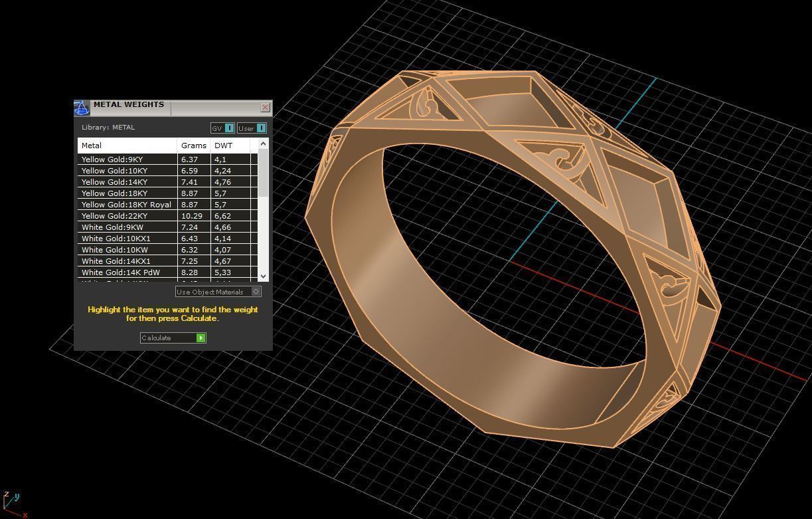Click the Metal column header
The image size is (812, 519).
click(127, 146)
